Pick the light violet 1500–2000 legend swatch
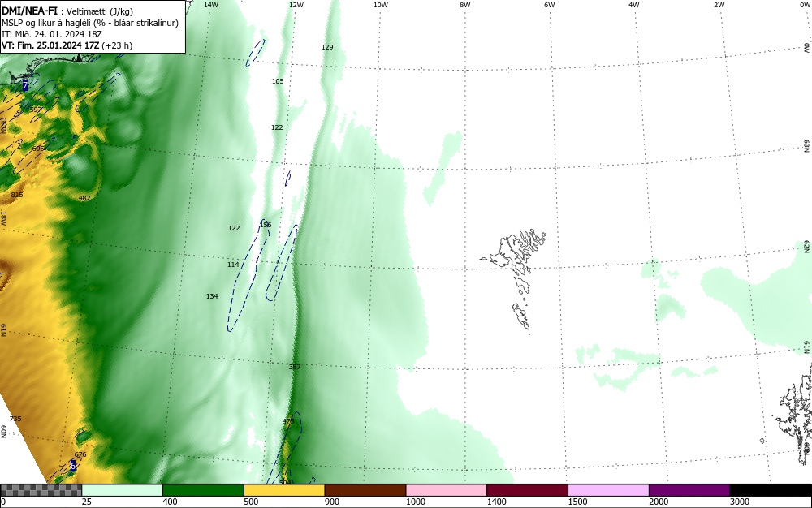This screenshot has height=508, width=812. click(608, 490)
